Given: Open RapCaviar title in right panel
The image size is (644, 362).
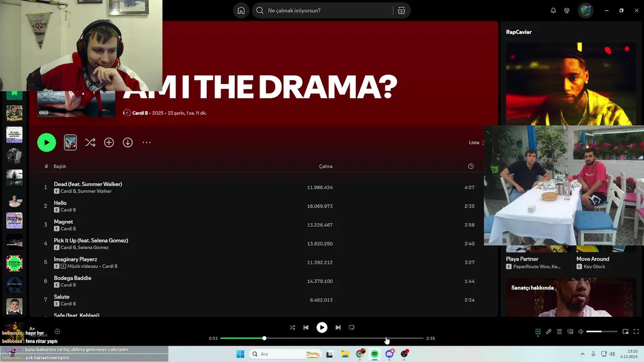Looking at the screenshot, I should (x=519, y=32).
